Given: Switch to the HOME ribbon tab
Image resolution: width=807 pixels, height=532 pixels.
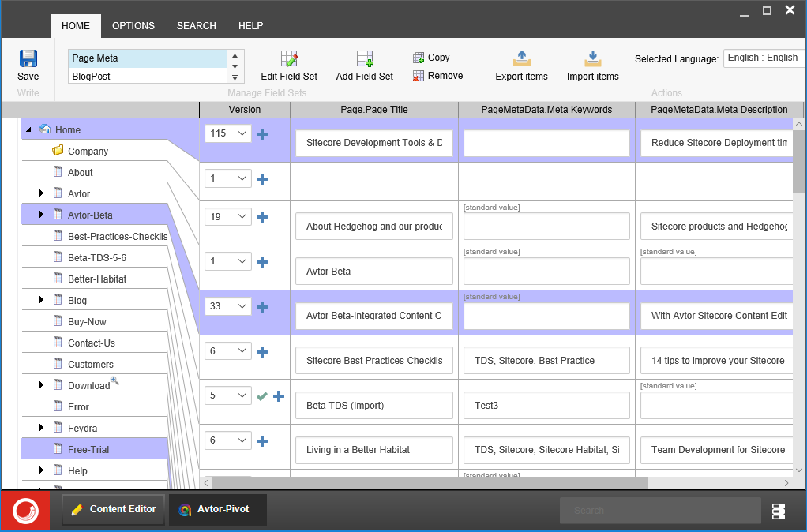Looking at the screenshot, I should pos(76,26).
